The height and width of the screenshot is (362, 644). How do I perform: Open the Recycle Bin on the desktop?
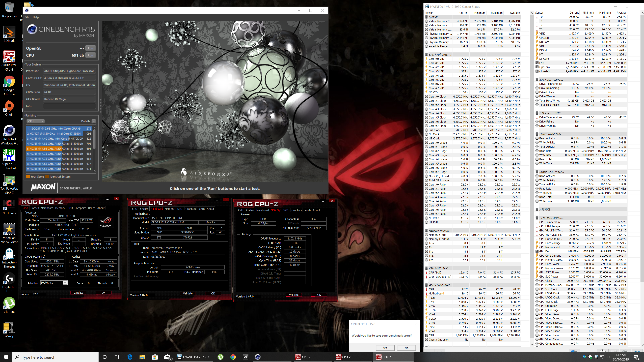pyautogui.click(x=9, y=10)
